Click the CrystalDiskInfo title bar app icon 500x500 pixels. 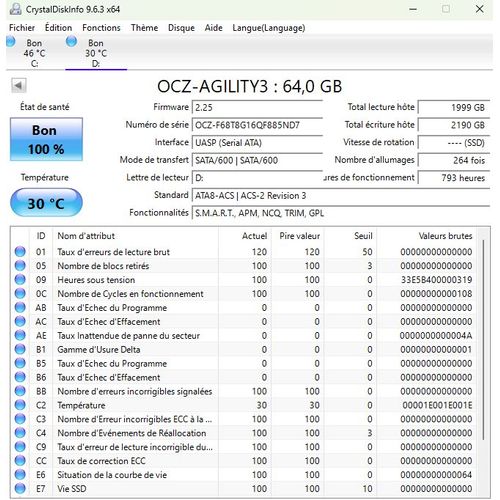[x=15, y=9]
